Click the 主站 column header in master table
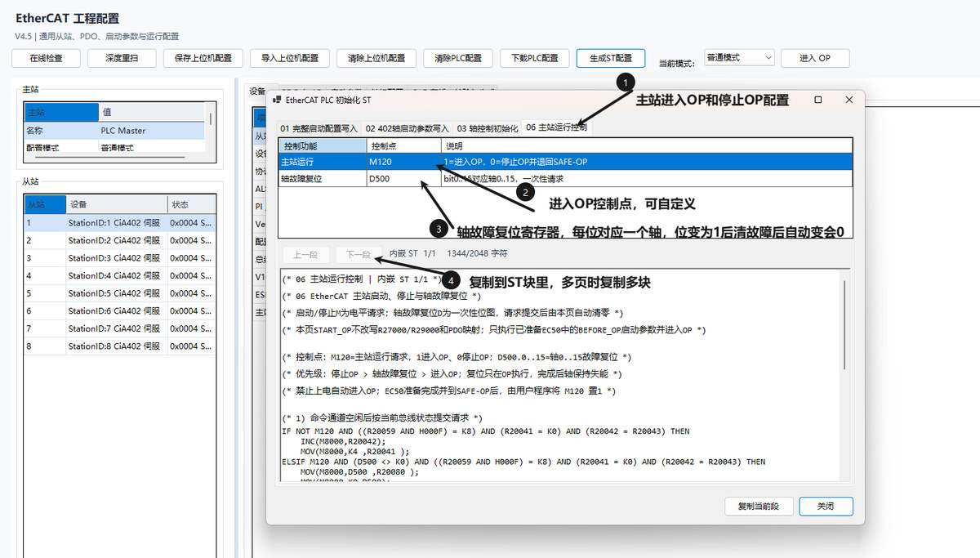This screenshot has width=980, height=558. [x=61, y=112]
